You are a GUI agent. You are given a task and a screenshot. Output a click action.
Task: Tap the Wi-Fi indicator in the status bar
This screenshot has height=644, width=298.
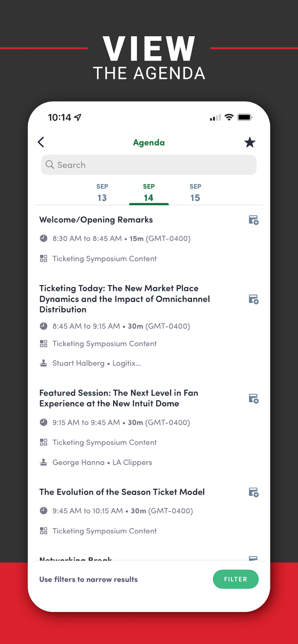(228, 117)
